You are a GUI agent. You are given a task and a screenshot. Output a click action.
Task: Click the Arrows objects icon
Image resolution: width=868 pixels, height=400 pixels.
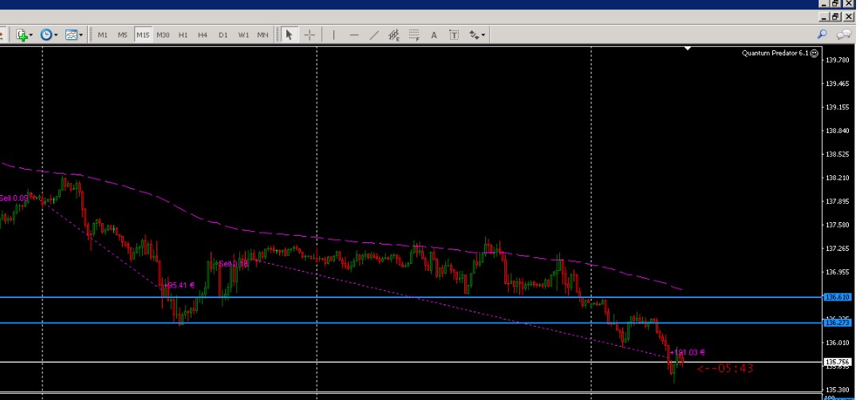[474, 35]
